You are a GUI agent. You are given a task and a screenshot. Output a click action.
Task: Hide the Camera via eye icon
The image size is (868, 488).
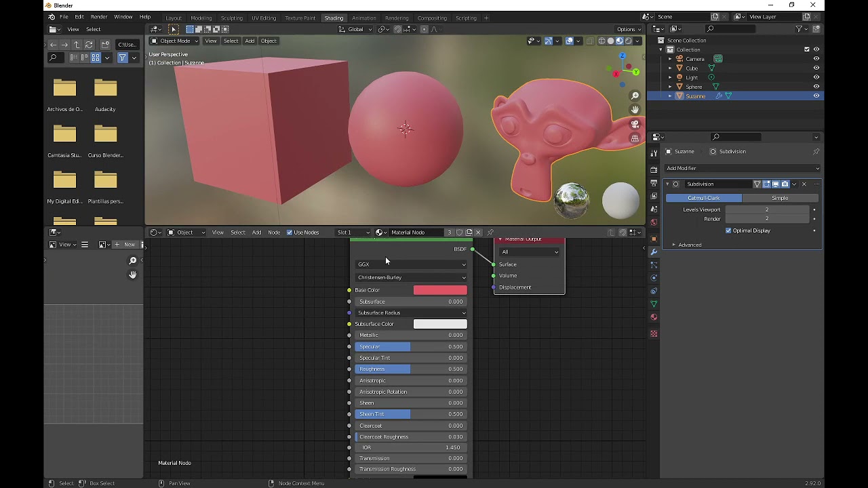pos(816,59)
